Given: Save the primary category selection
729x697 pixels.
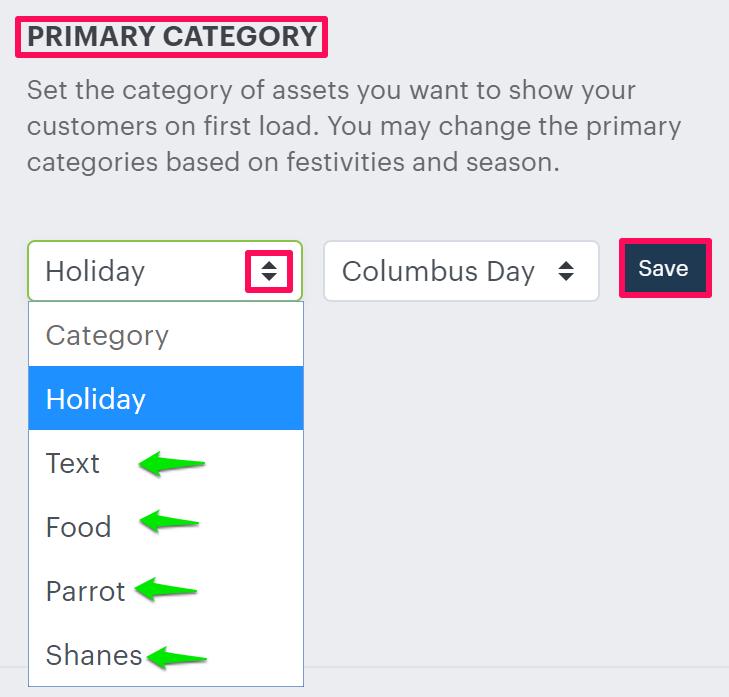Looking at the screenshot, I should pyautogui.click(x=664, y=268).
